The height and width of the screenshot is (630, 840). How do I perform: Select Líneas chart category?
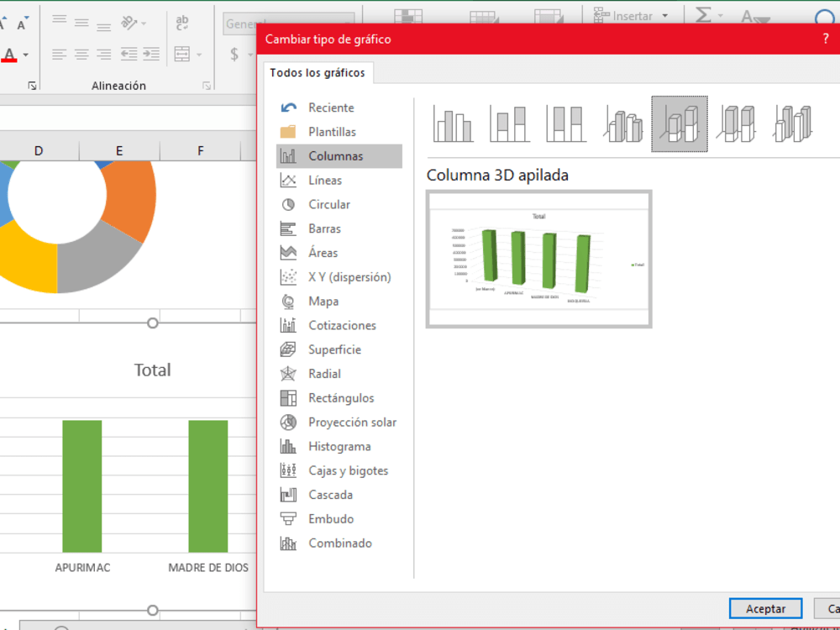[339, 181]
